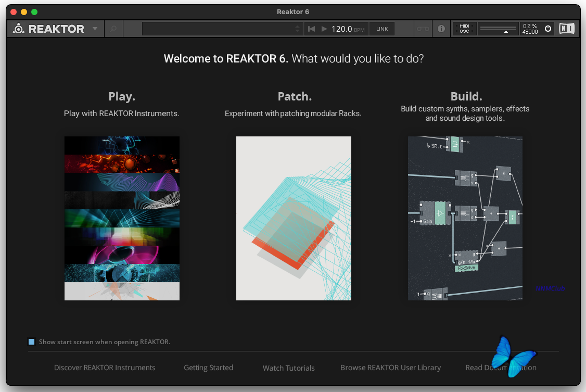586x392 pixels.
Task: Adjust the master volume level slider
Action: pos(498,29)
